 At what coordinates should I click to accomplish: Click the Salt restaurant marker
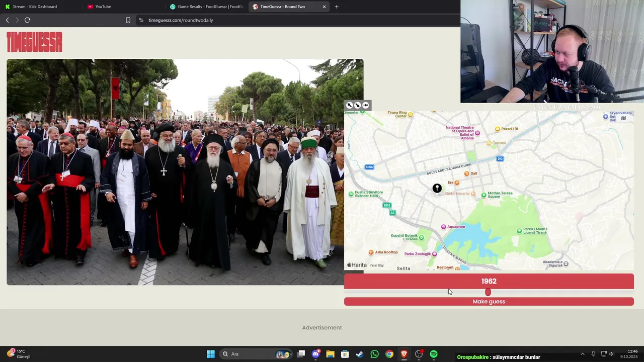coord(466,173)
